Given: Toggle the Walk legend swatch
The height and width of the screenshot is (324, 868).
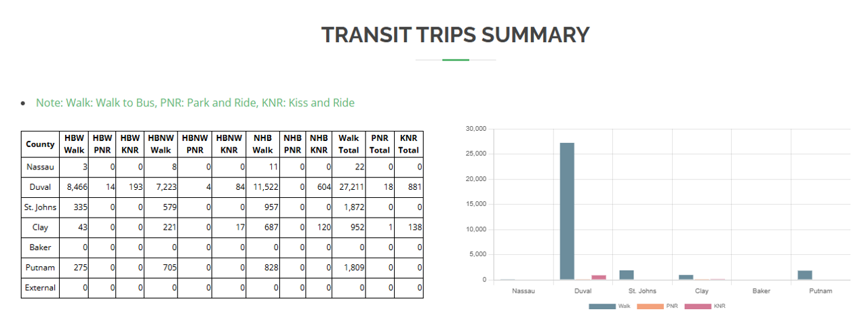Looking at the screenshot, I should (x=602, y=306).
